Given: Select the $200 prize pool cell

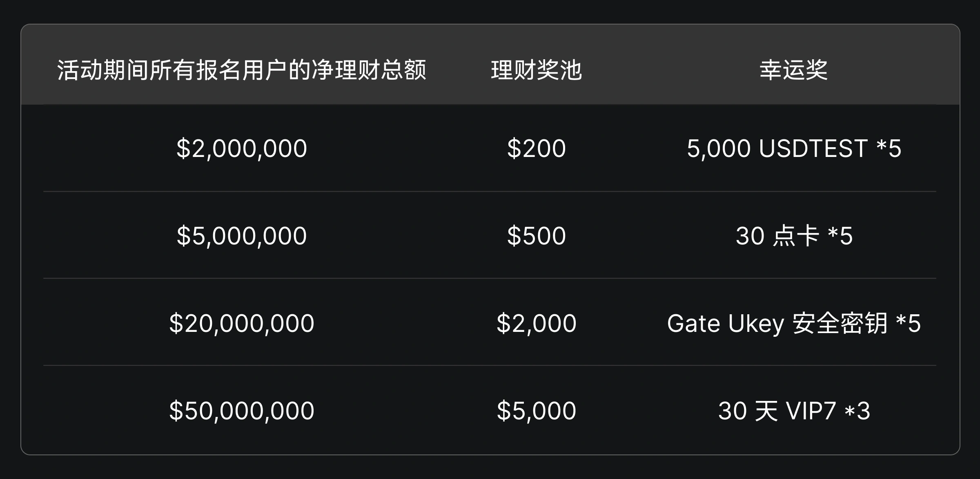Looking at the screenshot, I should tap(536, 148).
